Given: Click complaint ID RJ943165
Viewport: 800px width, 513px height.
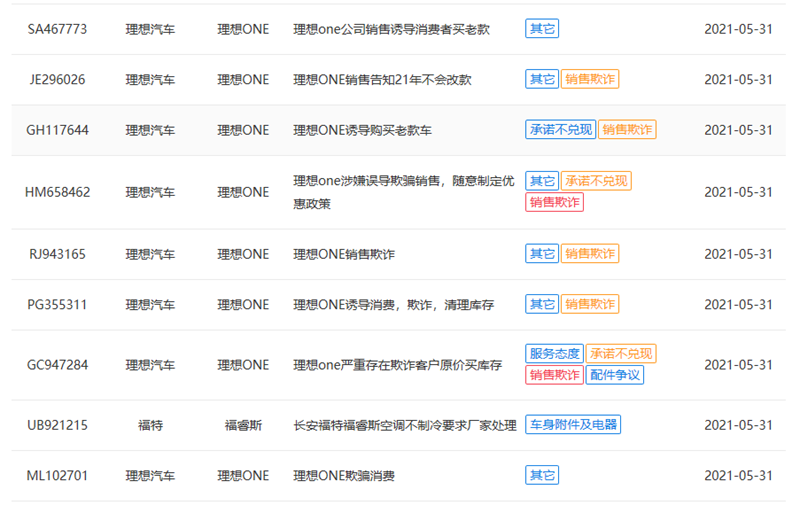Looking at the screenshot, I should pos(57,254).
